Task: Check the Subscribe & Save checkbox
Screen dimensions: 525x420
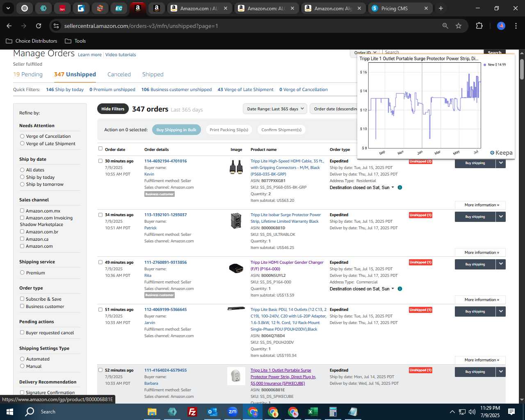Action: [22, 299]
